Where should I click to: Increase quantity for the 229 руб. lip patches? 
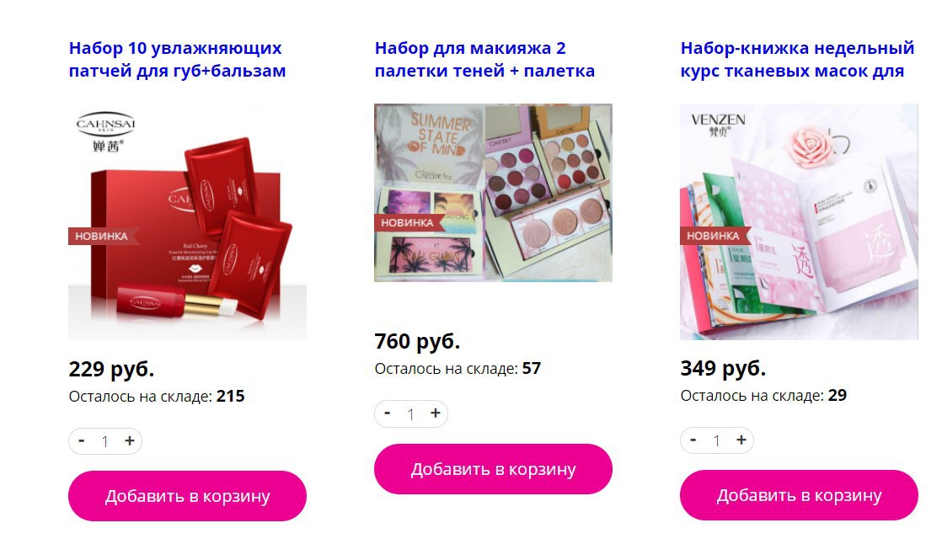(x=129, y=441)
